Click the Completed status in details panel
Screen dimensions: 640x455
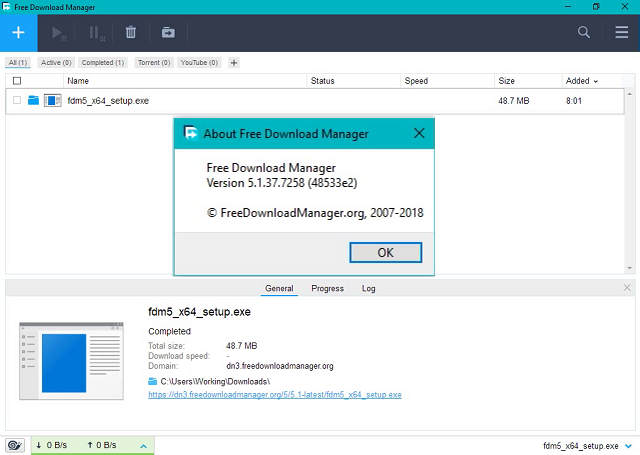click(x=169, y=331)
